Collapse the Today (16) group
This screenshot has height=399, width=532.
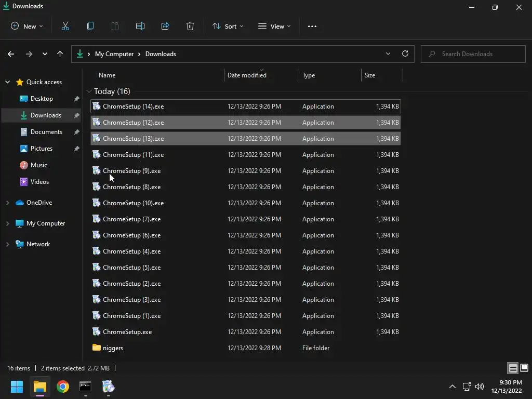pos(89,91)
